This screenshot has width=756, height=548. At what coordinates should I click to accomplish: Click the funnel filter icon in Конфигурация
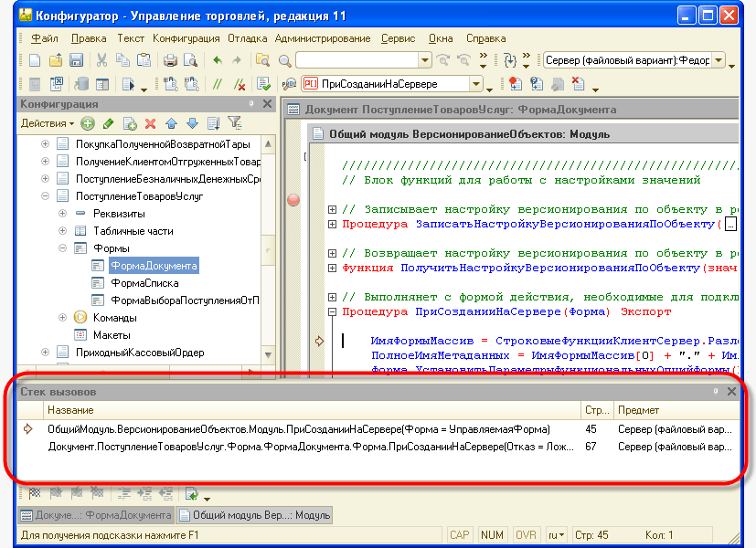(235, 123)
